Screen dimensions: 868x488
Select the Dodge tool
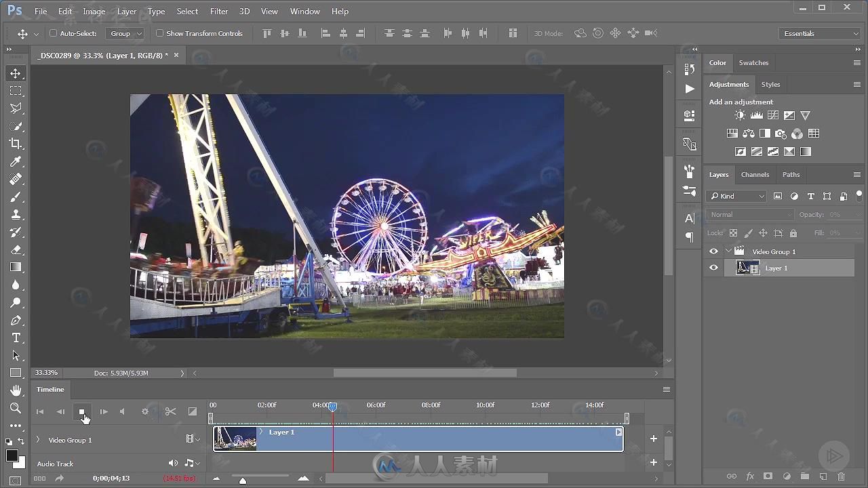[x=16, y=302]
